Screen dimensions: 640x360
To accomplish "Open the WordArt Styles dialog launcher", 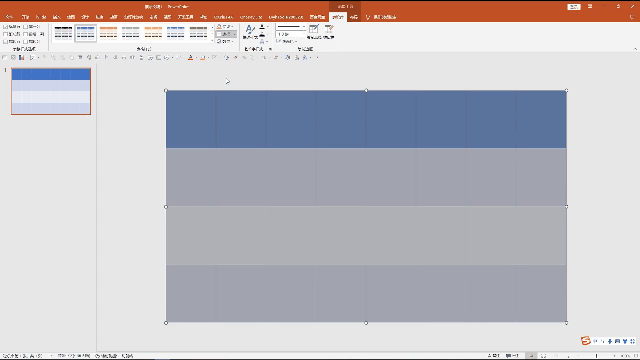I will click(x=270, y=49).
